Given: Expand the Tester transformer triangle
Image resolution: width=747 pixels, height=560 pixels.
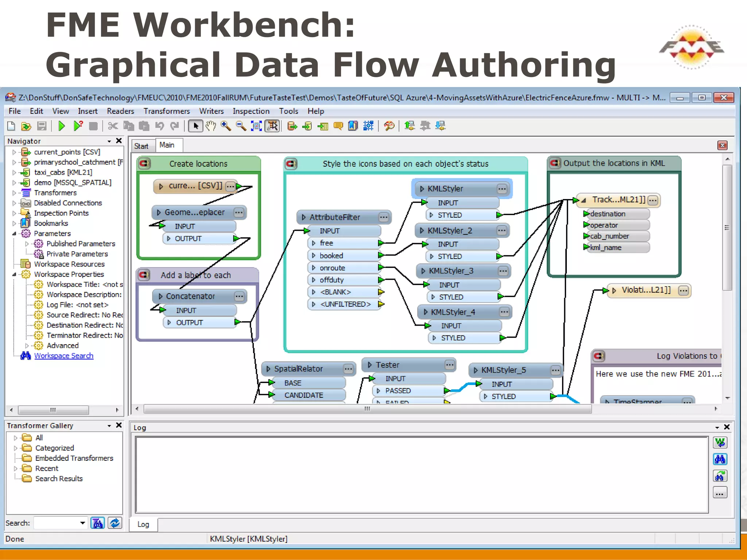Looking at the screenshot, I should pyautogui.click(x=369, y=365).
